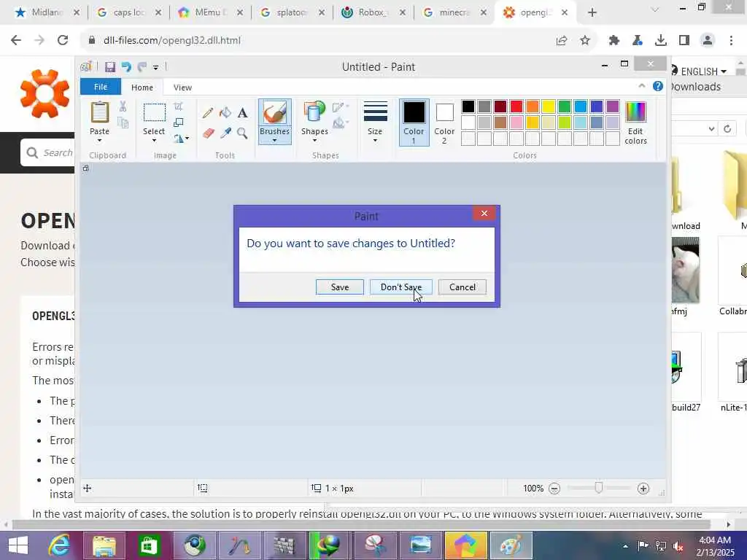Click the Shapes gallery icon
This screenshot has height=560, width=747.
pos(314,112)
